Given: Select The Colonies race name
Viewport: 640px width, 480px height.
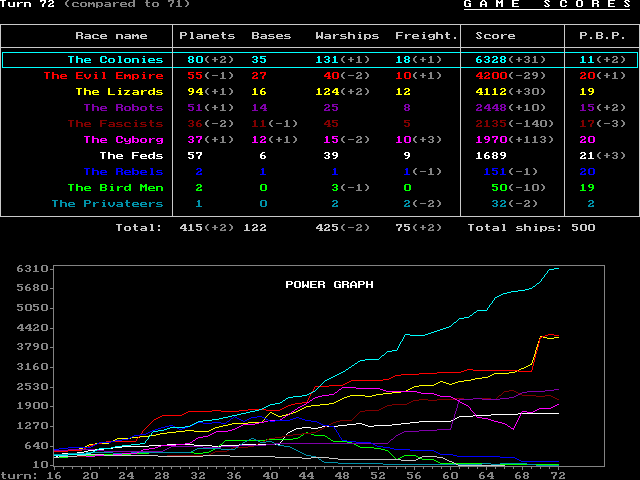Looking at the screenshot, I should pyautogui.click(x=116, y=60).
